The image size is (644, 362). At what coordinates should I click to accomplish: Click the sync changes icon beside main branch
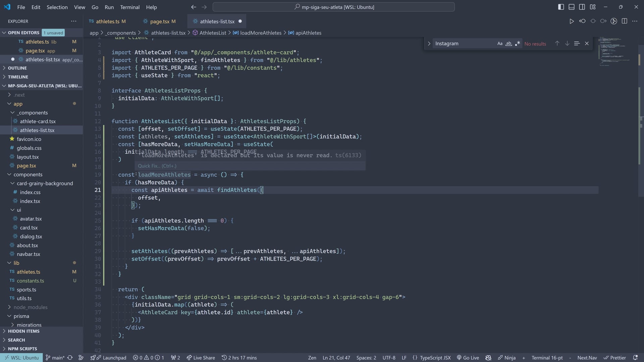click(70, 358)
